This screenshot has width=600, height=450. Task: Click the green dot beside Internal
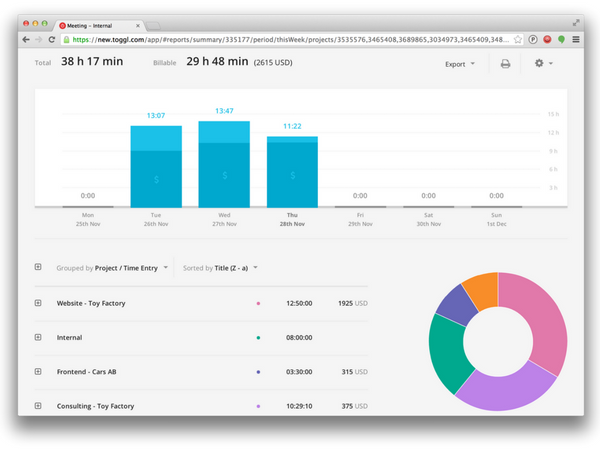[258, 338]
